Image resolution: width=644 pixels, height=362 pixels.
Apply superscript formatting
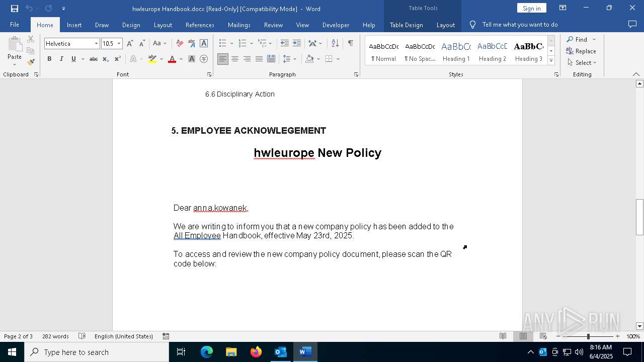tap(118, 59)
